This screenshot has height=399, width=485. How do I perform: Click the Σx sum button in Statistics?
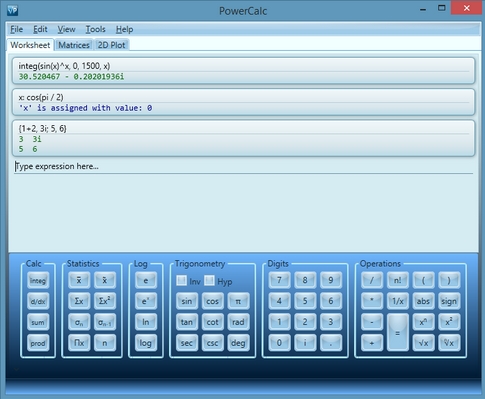tap(79, 301)
